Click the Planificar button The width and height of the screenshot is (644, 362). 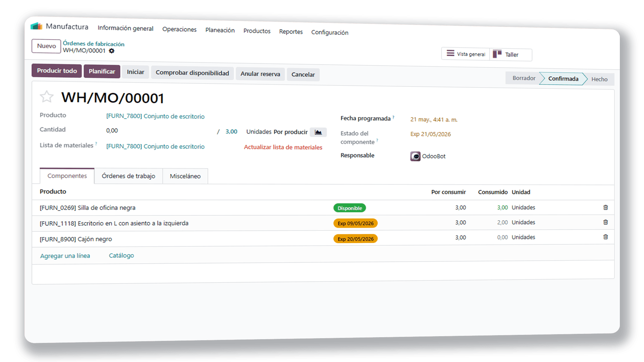102,71
